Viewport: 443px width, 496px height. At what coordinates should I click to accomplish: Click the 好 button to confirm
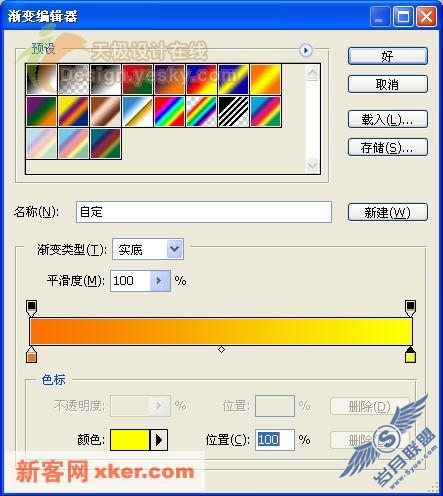coord(388,56)
